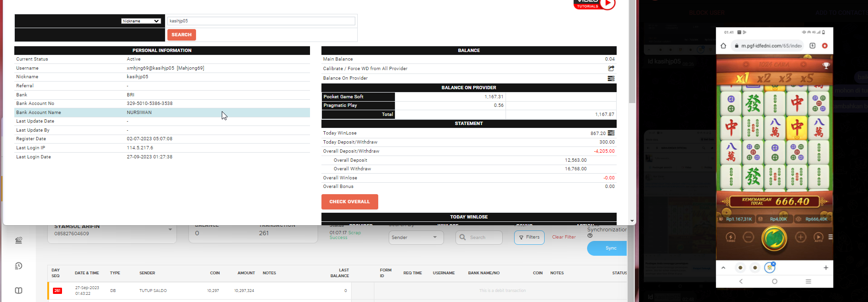868x302 pixels.
Task: Tap the phone back navigation arrow
Action: pos(741,281)
